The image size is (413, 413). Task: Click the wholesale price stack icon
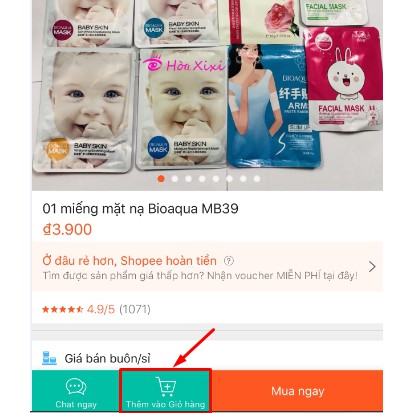[49, 358]
